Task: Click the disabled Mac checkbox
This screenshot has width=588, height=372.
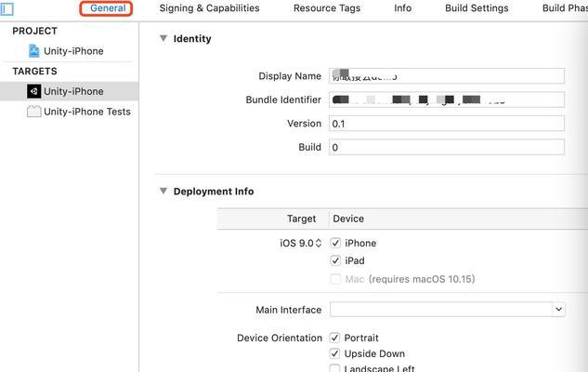Action: coord(335,279)
